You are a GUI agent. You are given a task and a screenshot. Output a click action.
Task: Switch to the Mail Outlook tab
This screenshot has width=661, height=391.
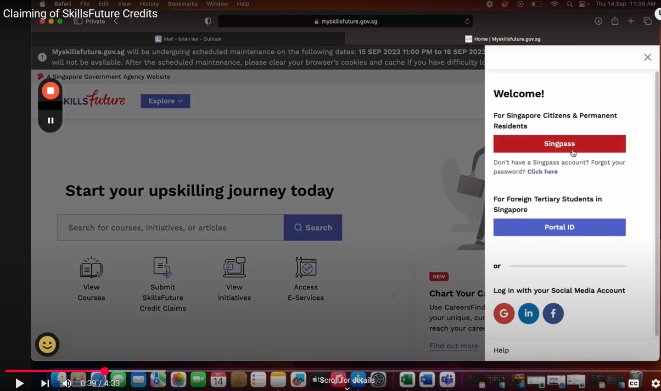(x=188, y=39)
